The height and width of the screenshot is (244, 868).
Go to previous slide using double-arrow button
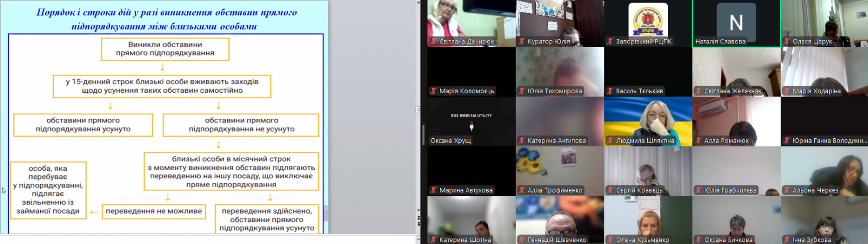[418, 217]
